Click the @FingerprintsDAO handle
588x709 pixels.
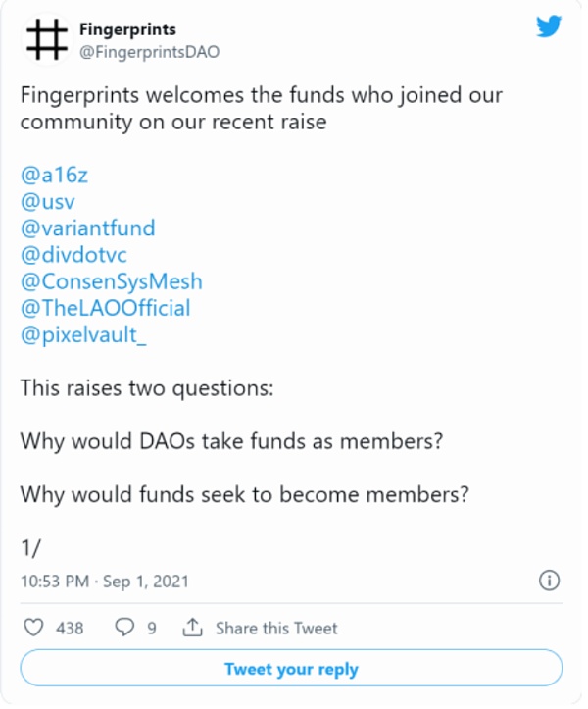click(148, 51)
